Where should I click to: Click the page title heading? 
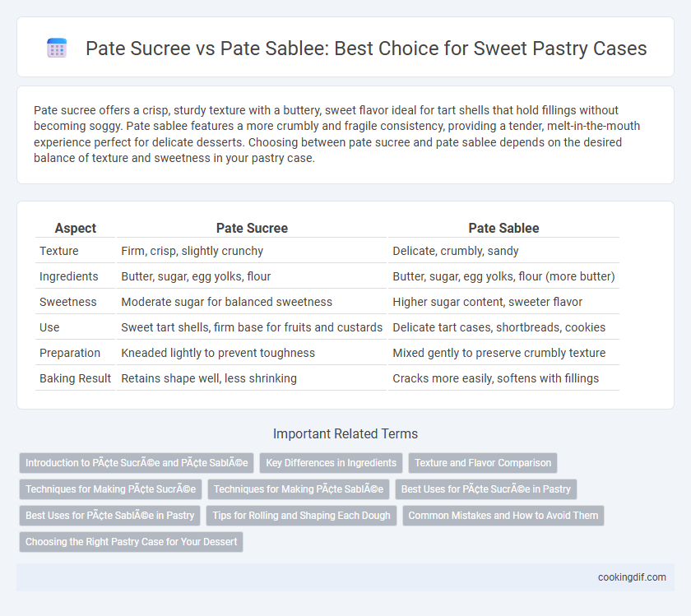(x=366, y=48)
